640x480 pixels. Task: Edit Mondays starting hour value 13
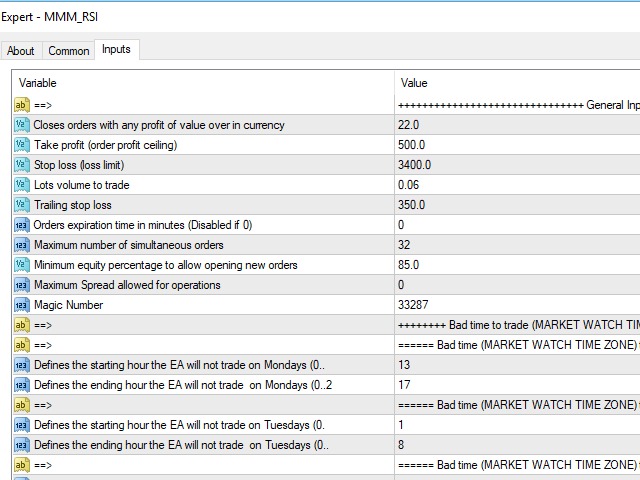click(x=517, y=365)
